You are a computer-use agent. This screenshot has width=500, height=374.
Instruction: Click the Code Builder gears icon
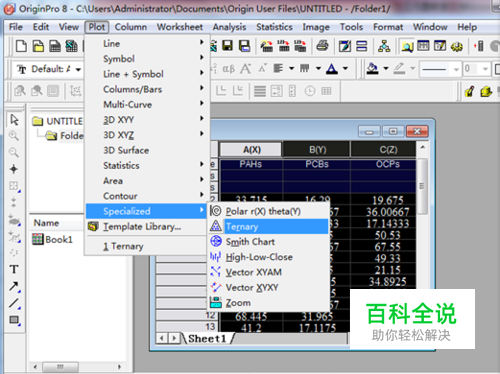457,46
